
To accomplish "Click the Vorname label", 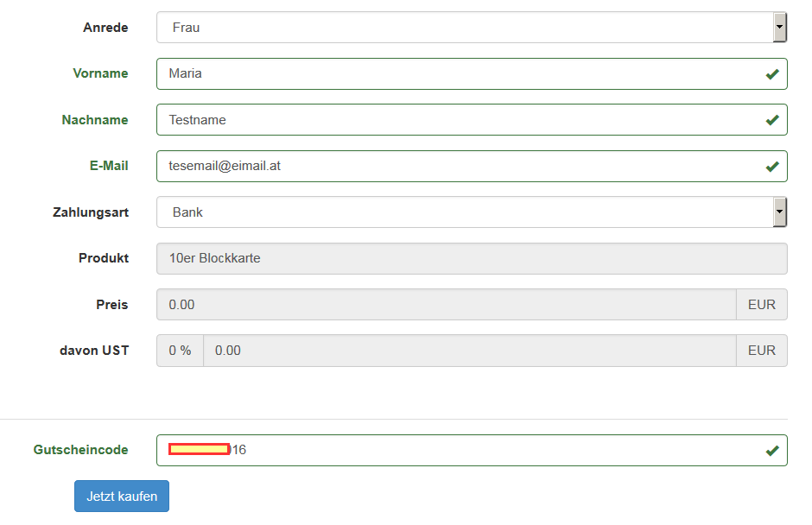I will pyautogui.click(x=100, y=73).
